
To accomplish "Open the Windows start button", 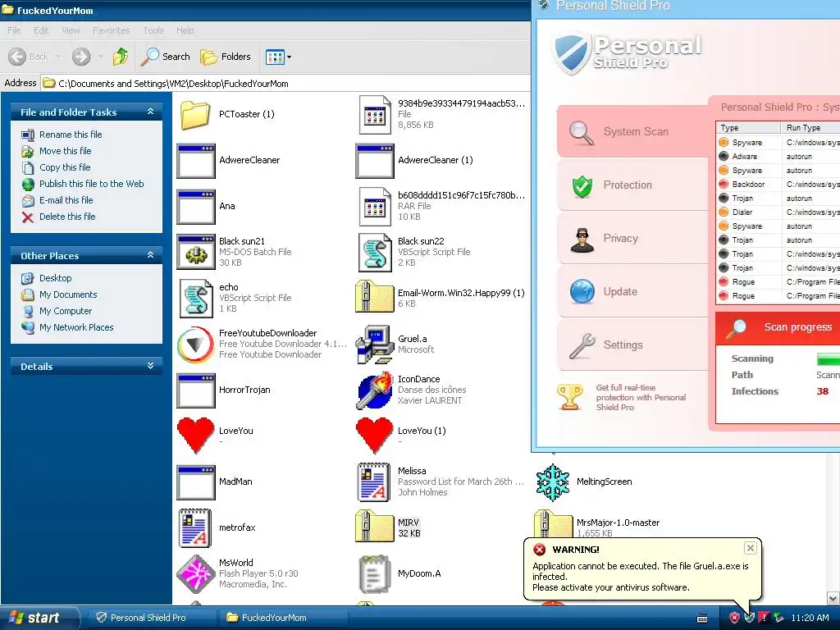I will [x=39, y=618].
